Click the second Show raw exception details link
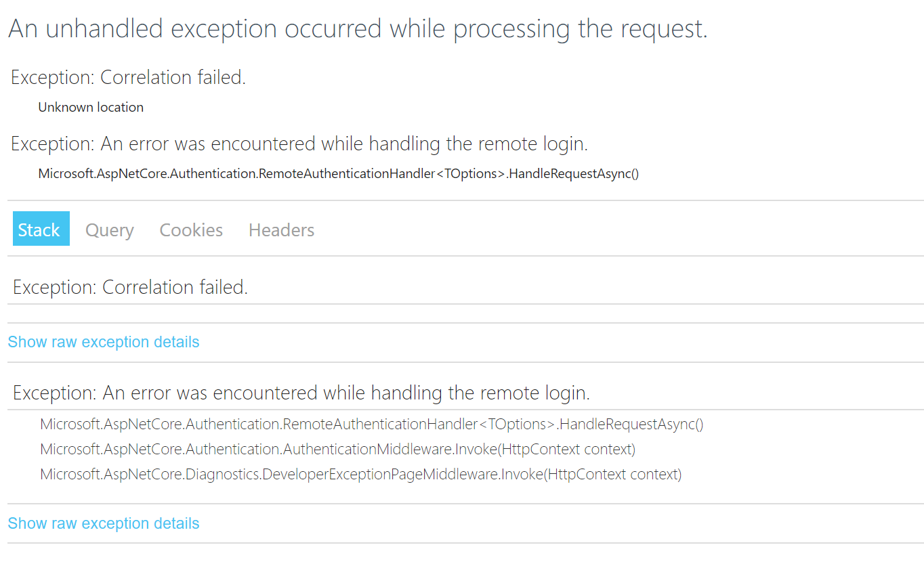Screen dimensions: 924x566 103,523
